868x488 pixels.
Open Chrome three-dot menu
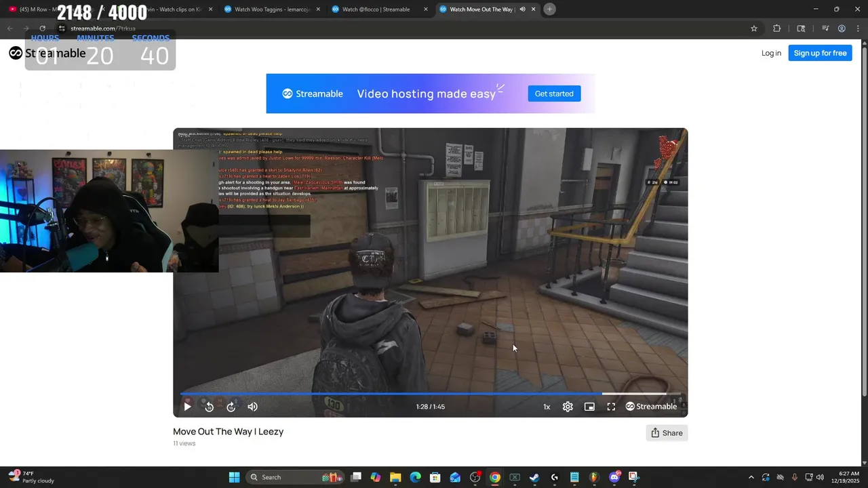(857, 28)
